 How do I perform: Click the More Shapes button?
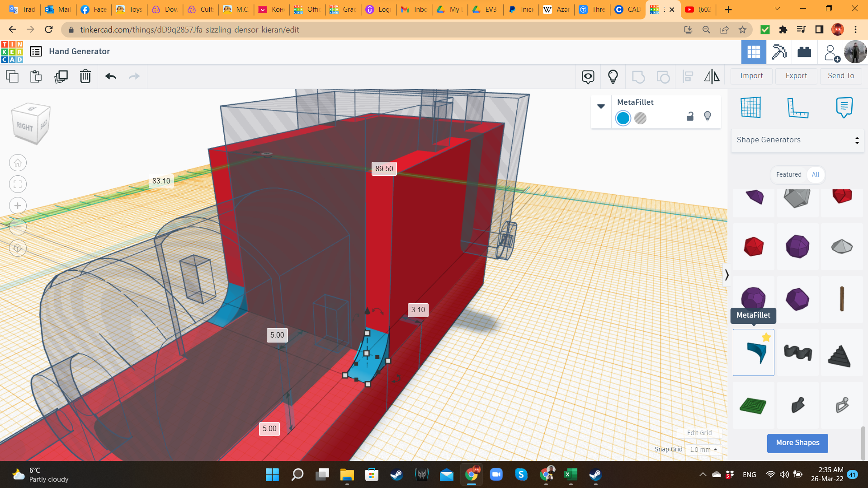point(797,443)
